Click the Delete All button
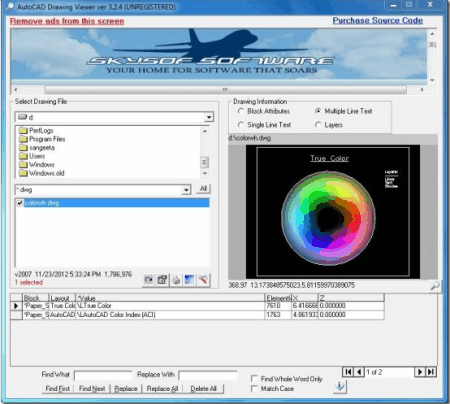Image resolution: width=450 pixels, height=404 pixels. 203,389
